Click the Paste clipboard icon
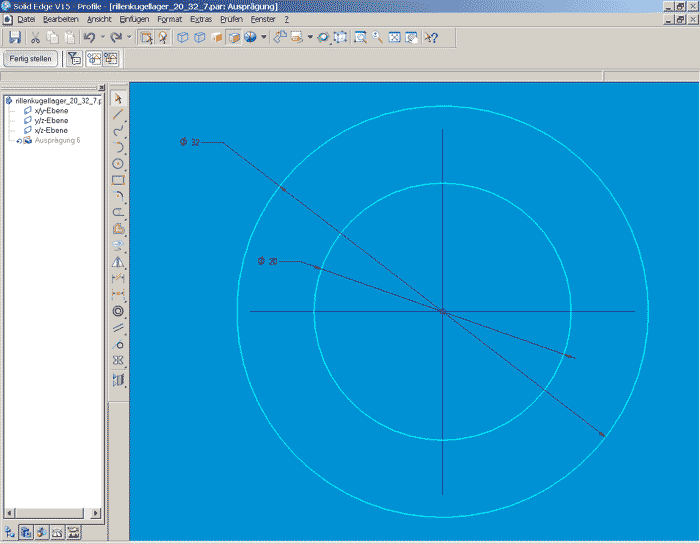The height and width of the screenshot is (544, 700). (x=69, y=37)
